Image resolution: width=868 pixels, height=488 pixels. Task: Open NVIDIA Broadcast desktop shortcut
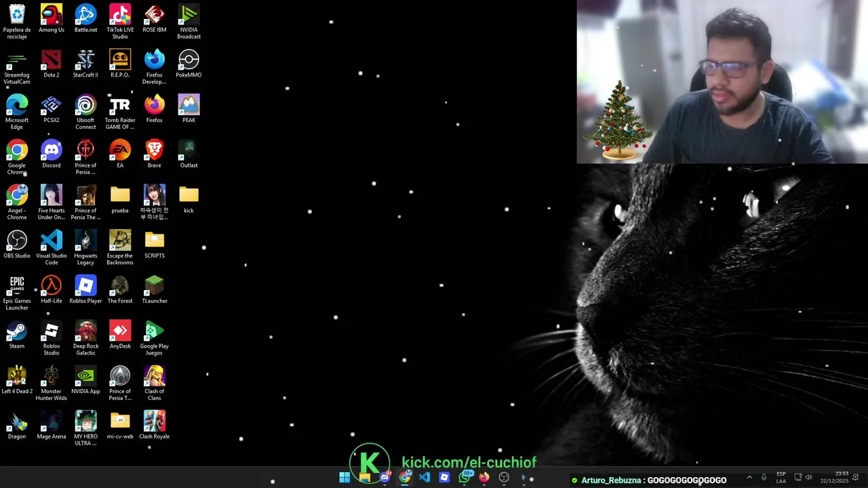pos(189,22)
